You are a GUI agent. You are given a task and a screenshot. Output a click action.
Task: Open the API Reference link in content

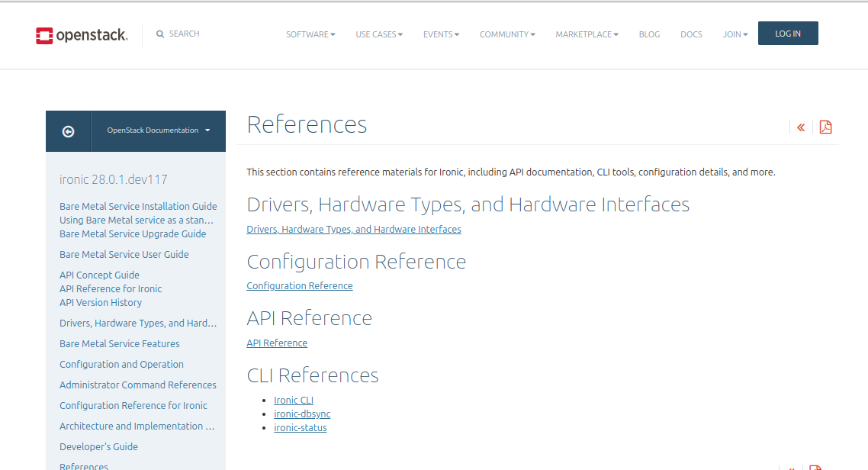pyautogui.click(x=277, y=343)
